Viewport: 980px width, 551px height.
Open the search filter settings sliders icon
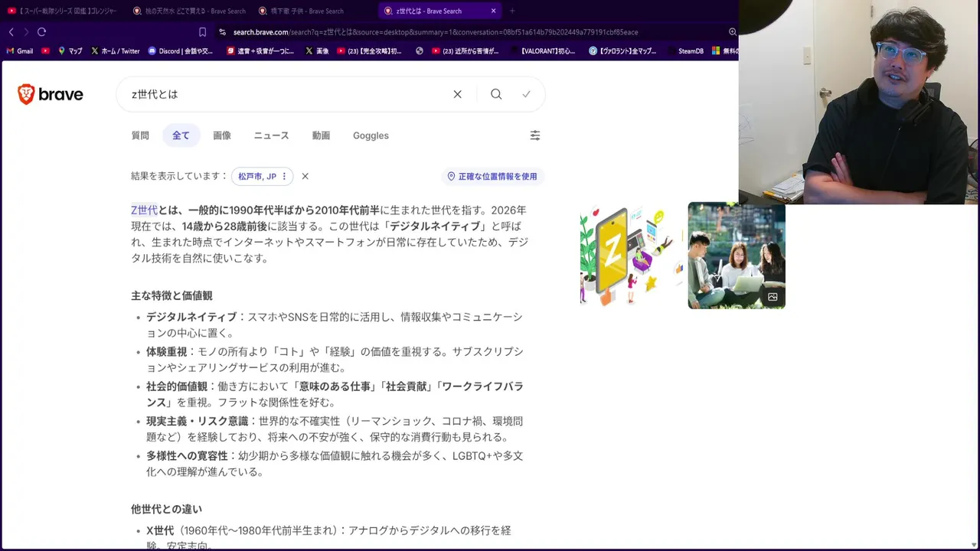[x=535, y=135]
